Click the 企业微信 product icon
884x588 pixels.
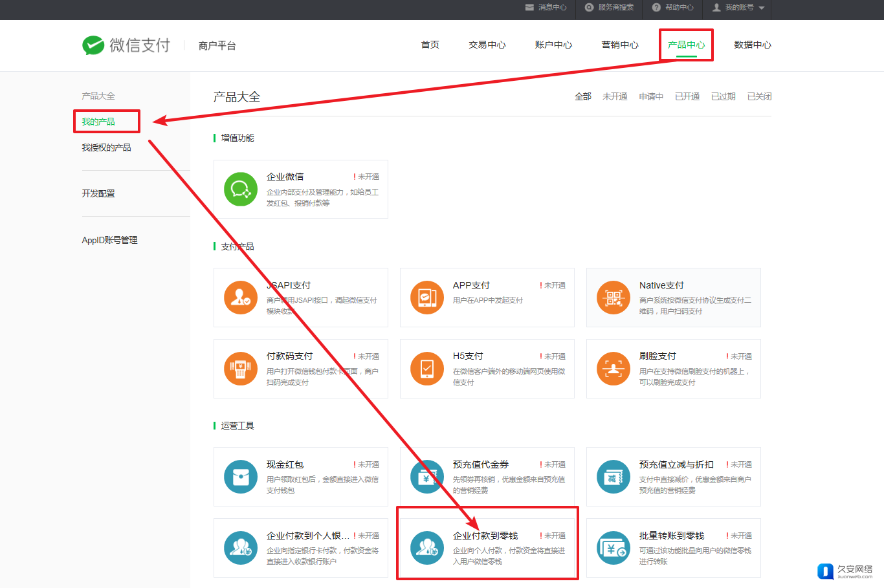pyautogui.click(x=241, y=189)
